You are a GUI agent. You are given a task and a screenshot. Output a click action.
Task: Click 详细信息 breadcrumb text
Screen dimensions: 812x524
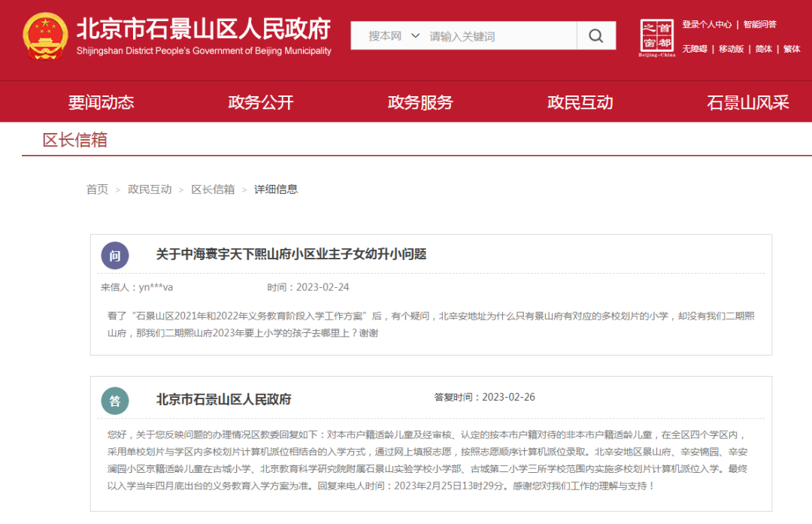point(276,189)
